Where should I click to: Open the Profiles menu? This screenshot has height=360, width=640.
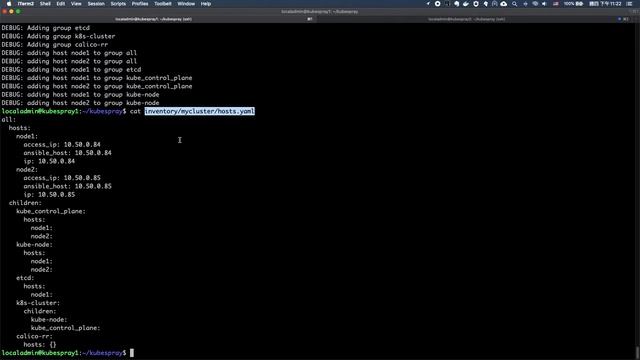[140, 4]
